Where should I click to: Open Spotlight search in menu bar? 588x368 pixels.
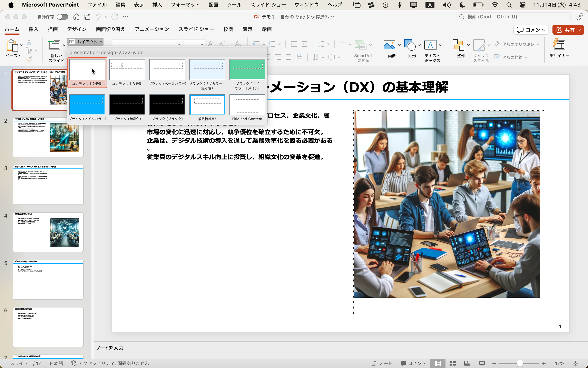509,5
